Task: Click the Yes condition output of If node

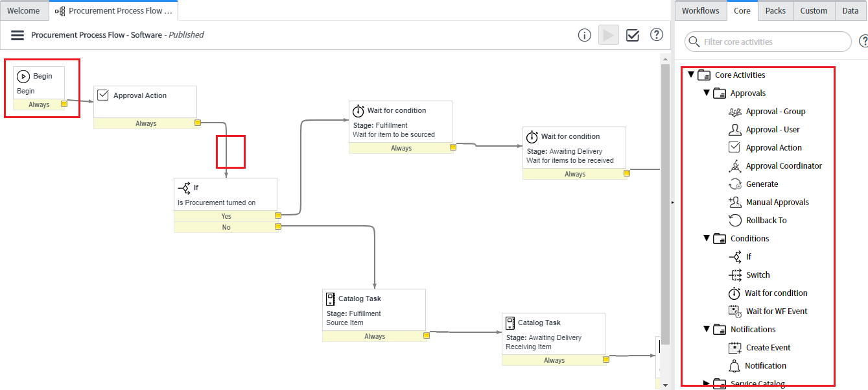Action: pos(226,216)
